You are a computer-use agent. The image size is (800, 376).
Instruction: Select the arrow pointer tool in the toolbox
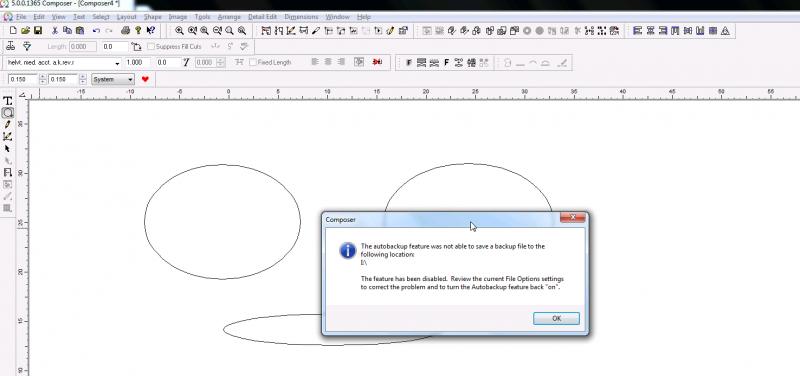[x=8, y=148]
